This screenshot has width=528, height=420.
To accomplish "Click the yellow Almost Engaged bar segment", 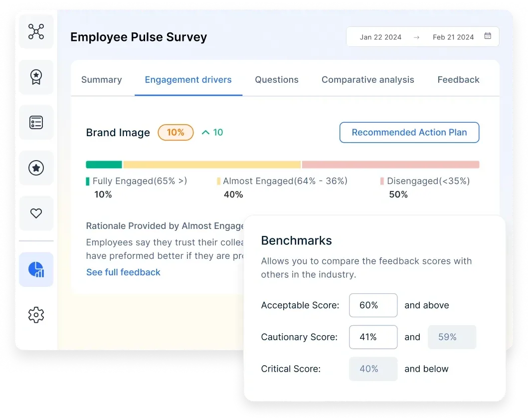I will (x=212, y=164).
